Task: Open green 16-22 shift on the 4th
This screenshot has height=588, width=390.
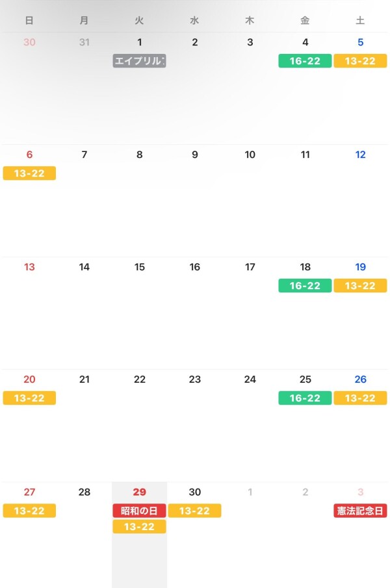Action: click(x=305, y=61)
